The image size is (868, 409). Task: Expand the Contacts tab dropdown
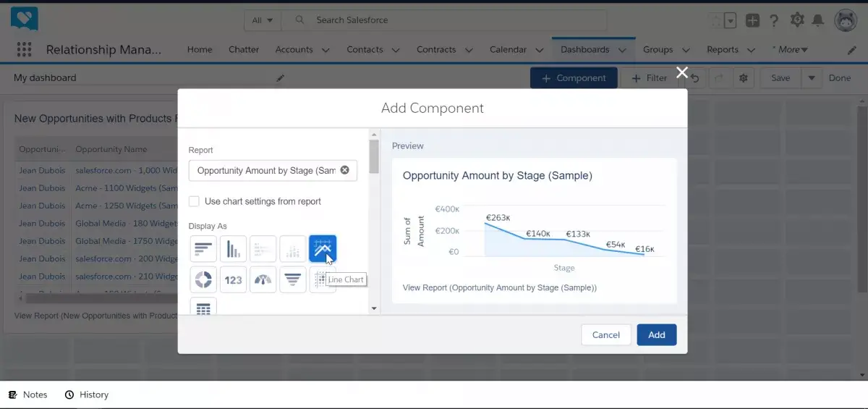(395, 50)
